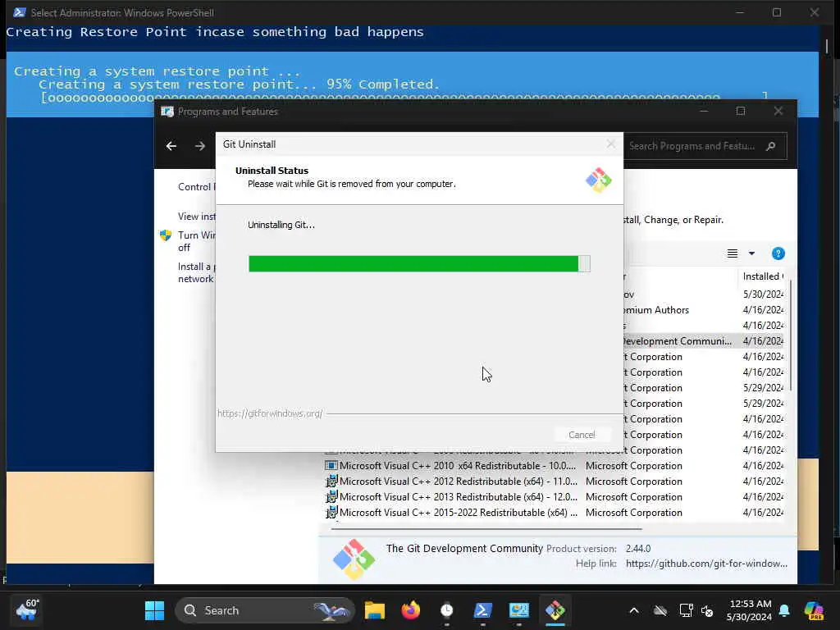Screen dimensions: 840x630
Task: Click the https://gitforwindows.org/ text in dialog
Action: tap(270, 413)
